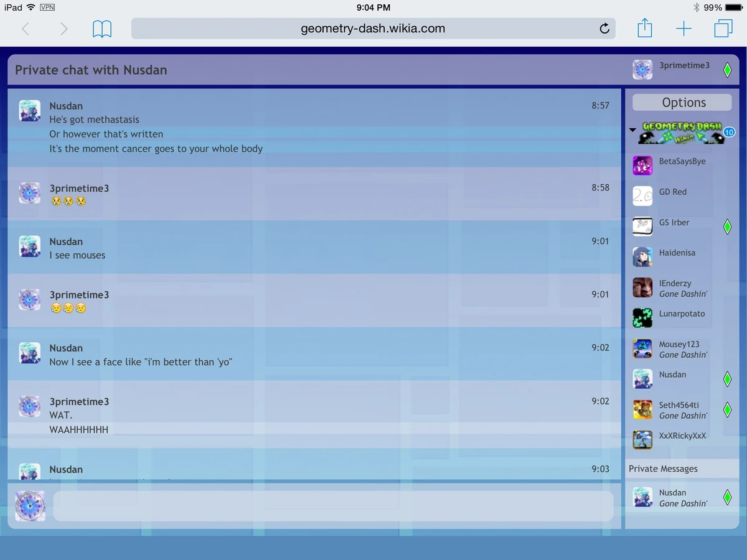Viewport: 747px width, 560px height.
Task: Open the Safari tab overview icon
Action: [x=723, y=28]
